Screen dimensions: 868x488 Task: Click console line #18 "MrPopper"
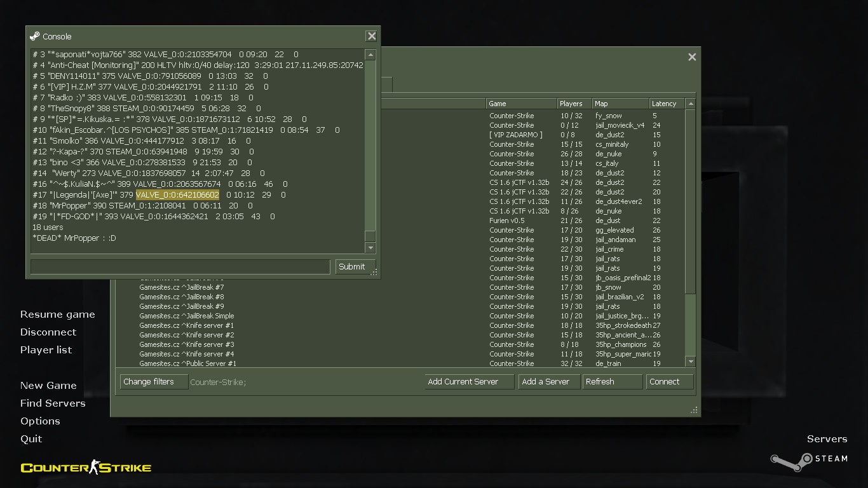pos(142,206)
